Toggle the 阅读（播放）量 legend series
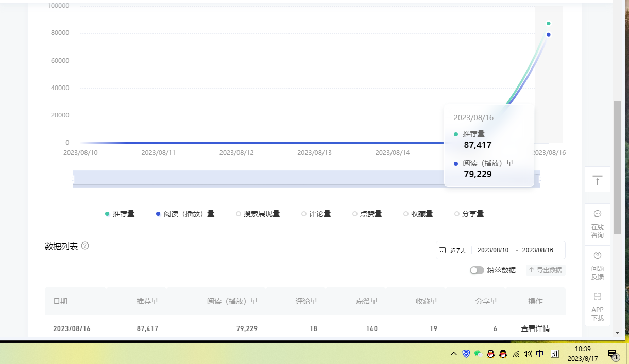 pyautogui.click(x=185, y=214)
